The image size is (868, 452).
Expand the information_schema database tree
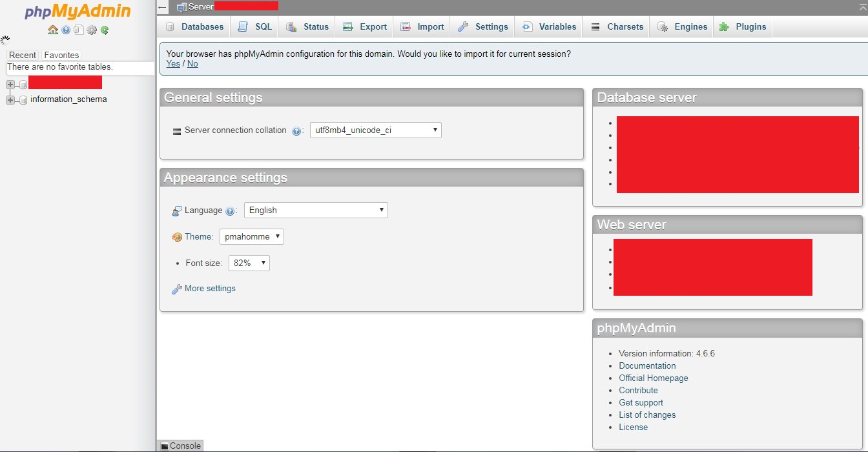click(10, 99)
